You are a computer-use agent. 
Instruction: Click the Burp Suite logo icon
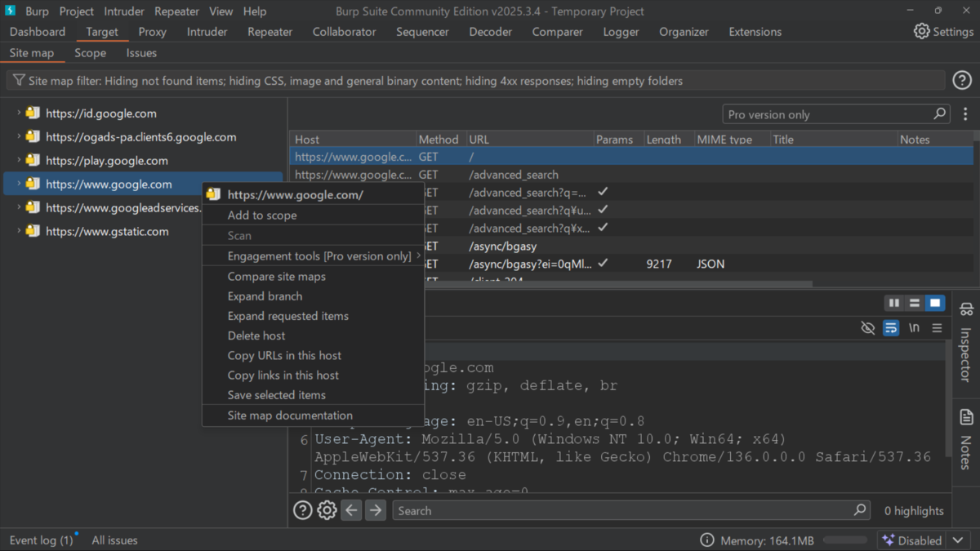[x=11, y=11]
